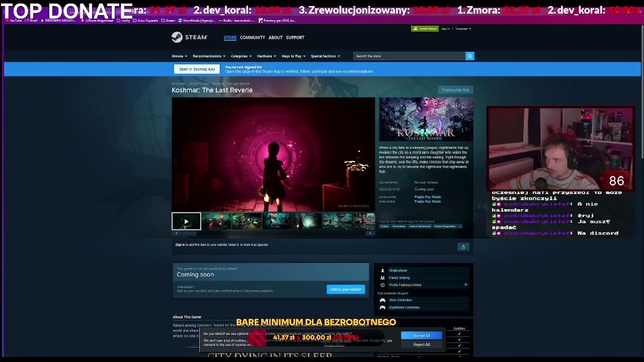Click the DualSense Controllers link

[404, 307]
